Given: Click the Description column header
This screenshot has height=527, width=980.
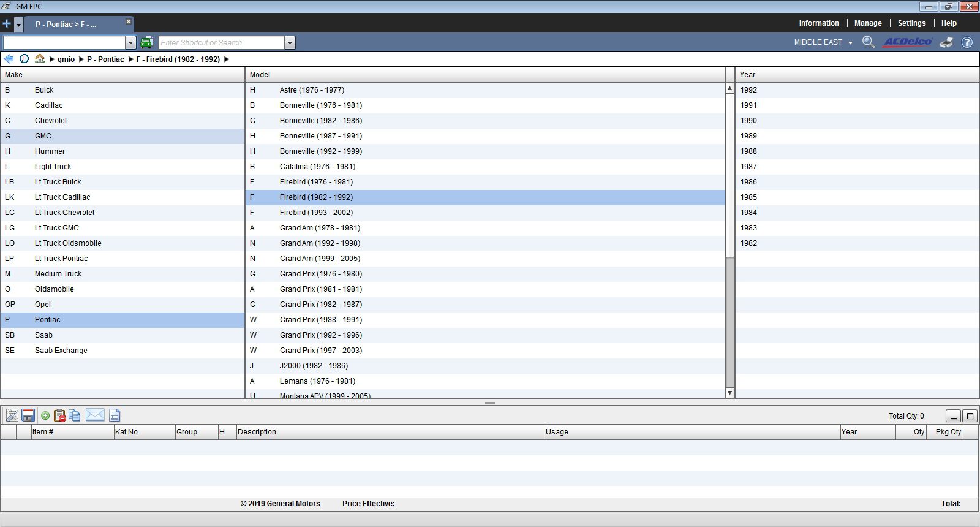Looking at the screenshot, I should click(390, 432).
